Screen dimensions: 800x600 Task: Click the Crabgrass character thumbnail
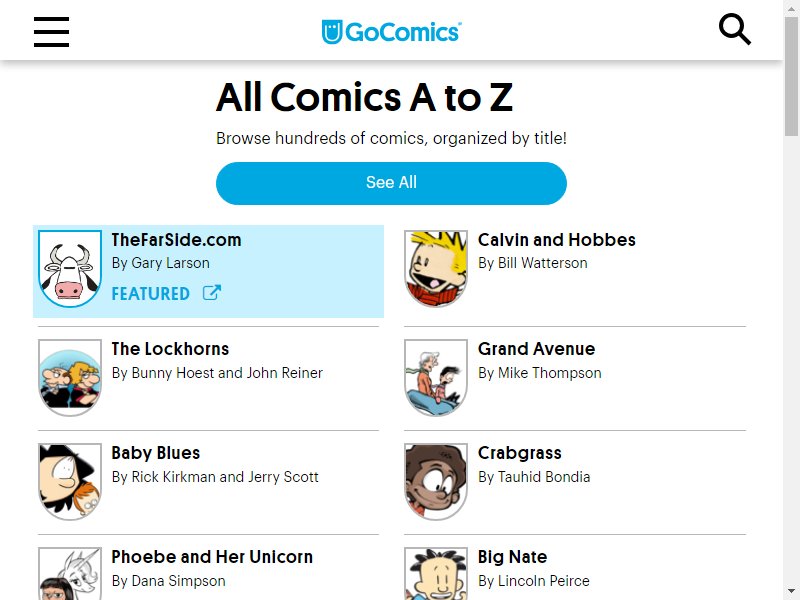click(x=436, y=482)
